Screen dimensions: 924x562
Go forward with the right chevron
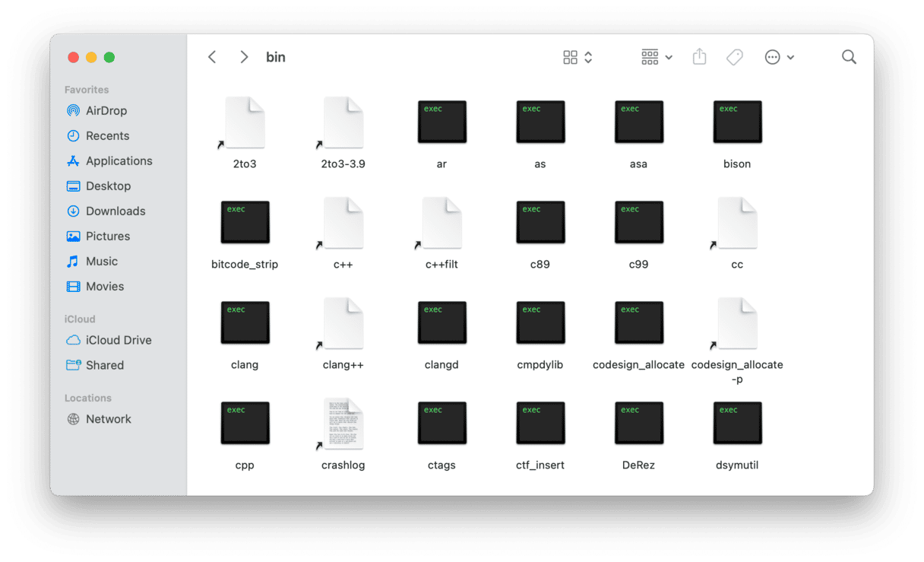coord(243,57)
